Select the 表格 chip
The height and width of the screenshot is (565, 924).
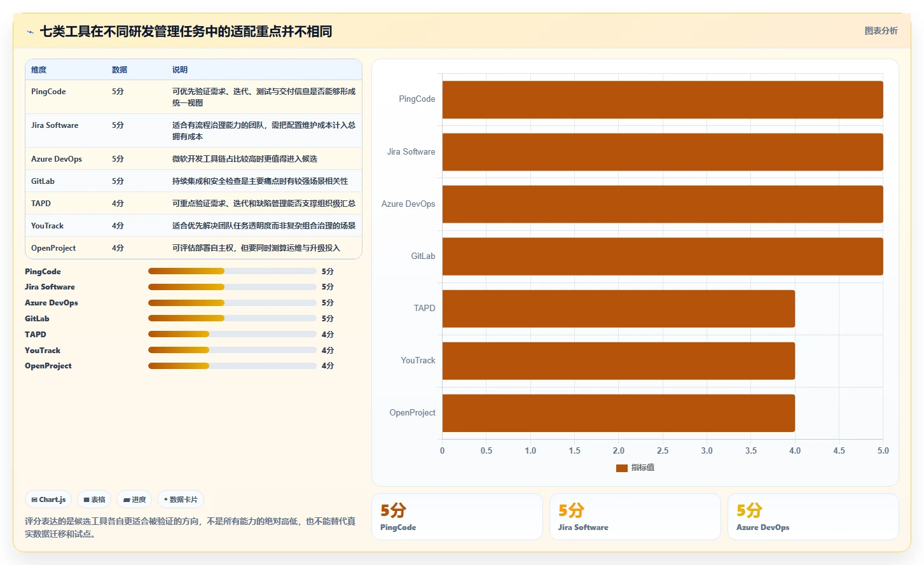(x=94, y=499)
